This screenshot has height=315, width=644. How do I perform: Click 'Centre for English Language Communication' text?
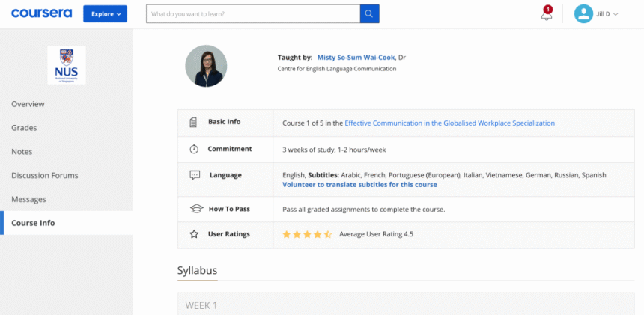click(x=337, y=69)
